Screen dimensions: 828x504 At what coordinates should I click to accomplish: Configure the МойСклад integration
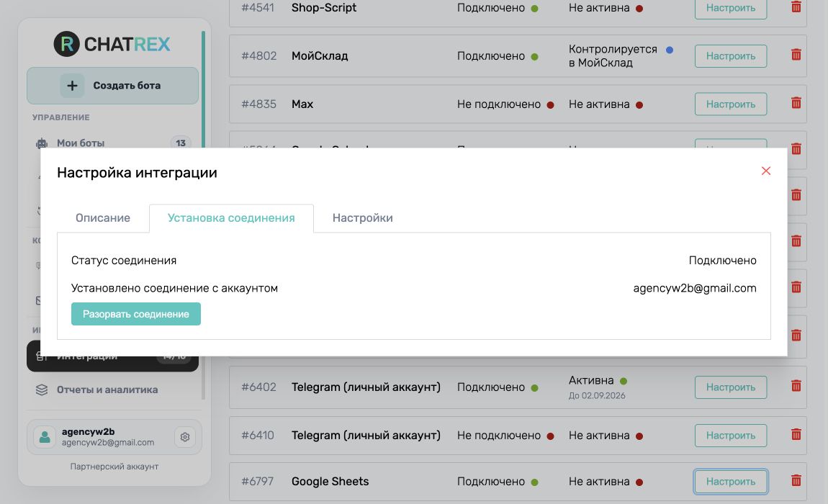[x=730, y=56]
